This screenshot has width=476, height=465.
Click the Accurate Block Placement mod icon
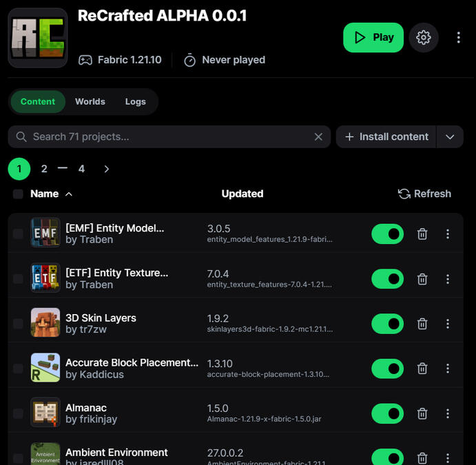(x=45, y=368)
